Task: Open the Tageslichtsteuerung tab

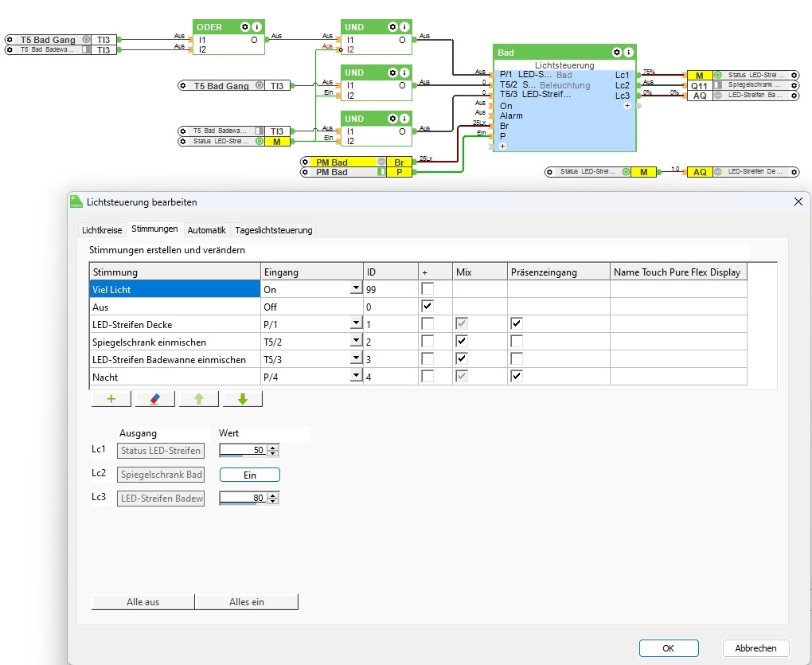Action: click(x=274, y=230)
